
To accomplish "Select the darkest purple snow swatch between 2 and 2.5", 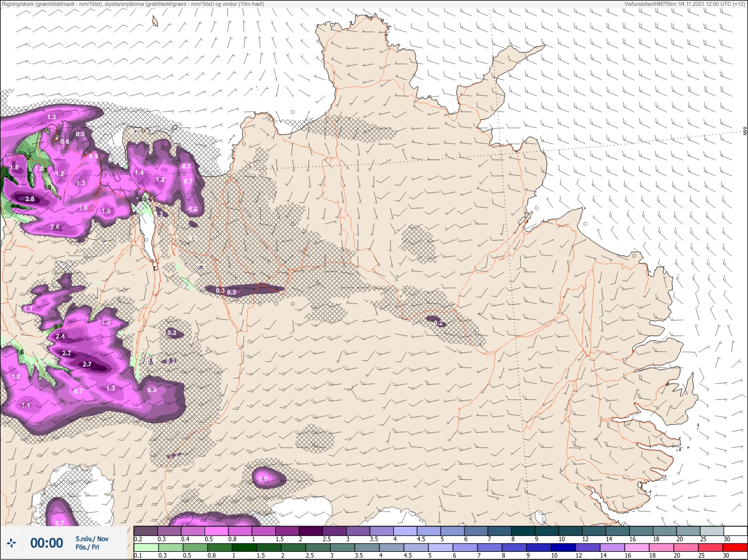I will pyautogui.click(x=311, y=530).
